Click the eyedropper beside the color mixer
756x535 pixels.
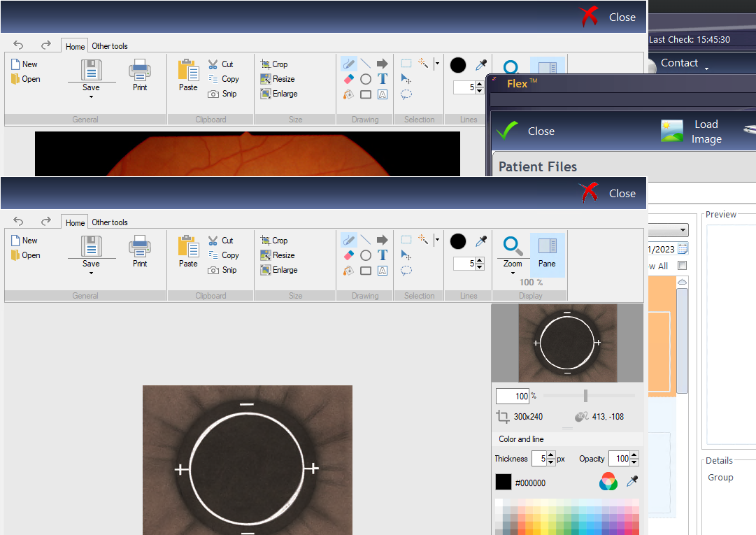click(x=632, y=481)
